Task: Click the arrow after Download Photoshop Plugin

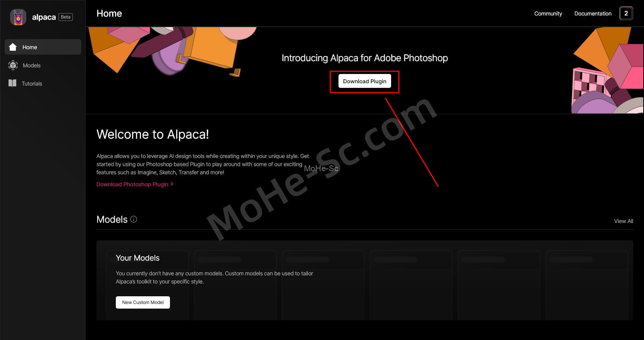Action: [172, 184]
